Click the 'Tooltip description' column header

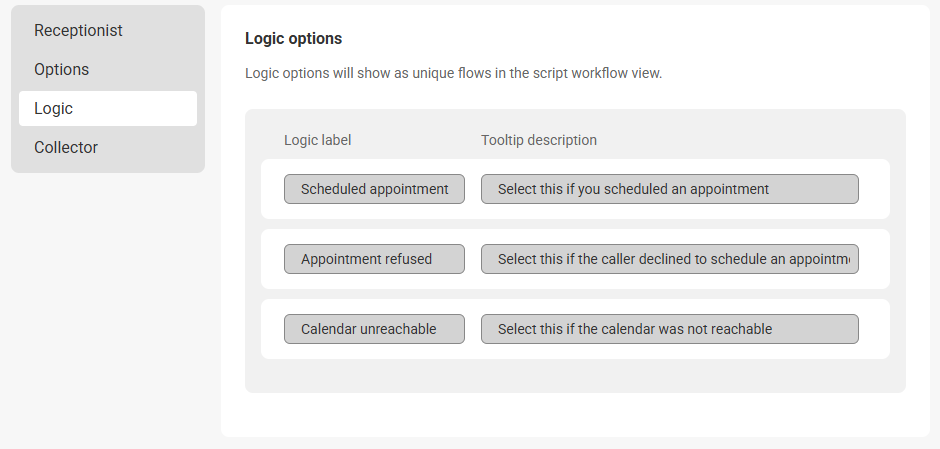538,140
